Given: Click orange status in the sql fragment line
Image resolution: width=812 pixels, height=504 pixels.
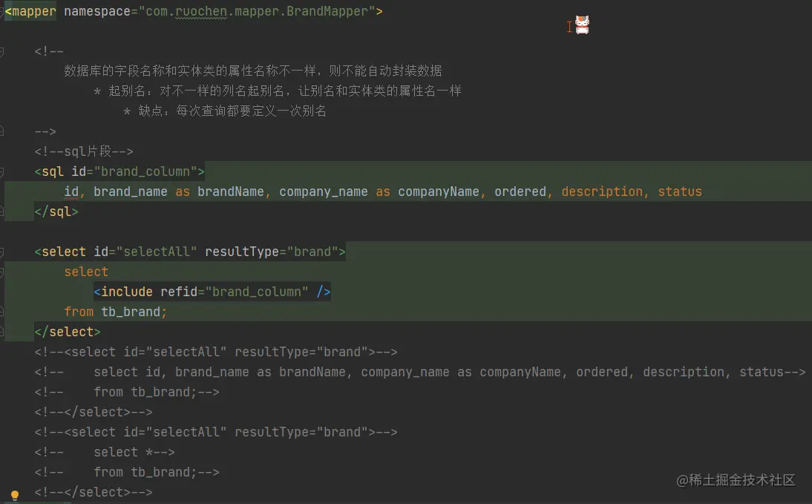Looking at the screenshot, I should coord(680,192).
